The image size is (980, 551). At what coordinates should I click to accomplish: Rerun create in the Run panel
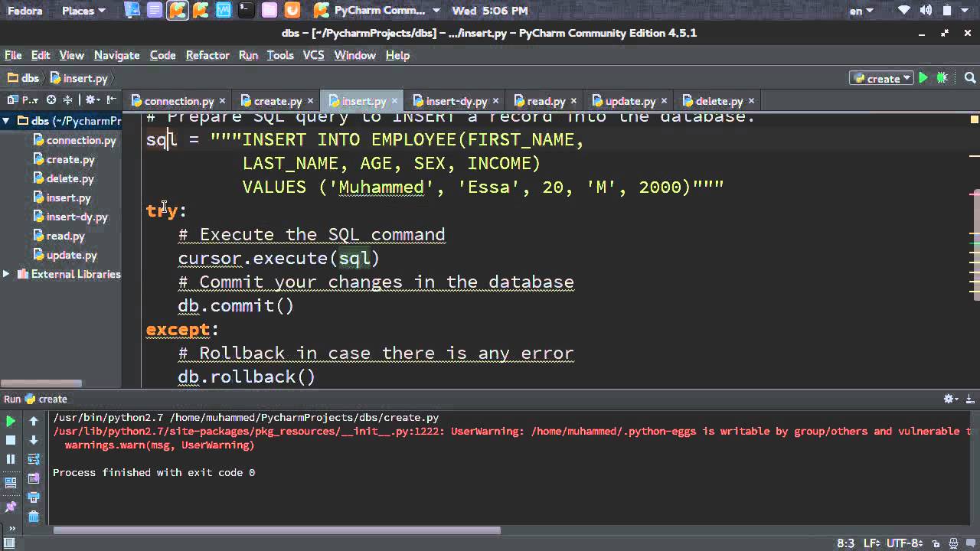[11, 421]
